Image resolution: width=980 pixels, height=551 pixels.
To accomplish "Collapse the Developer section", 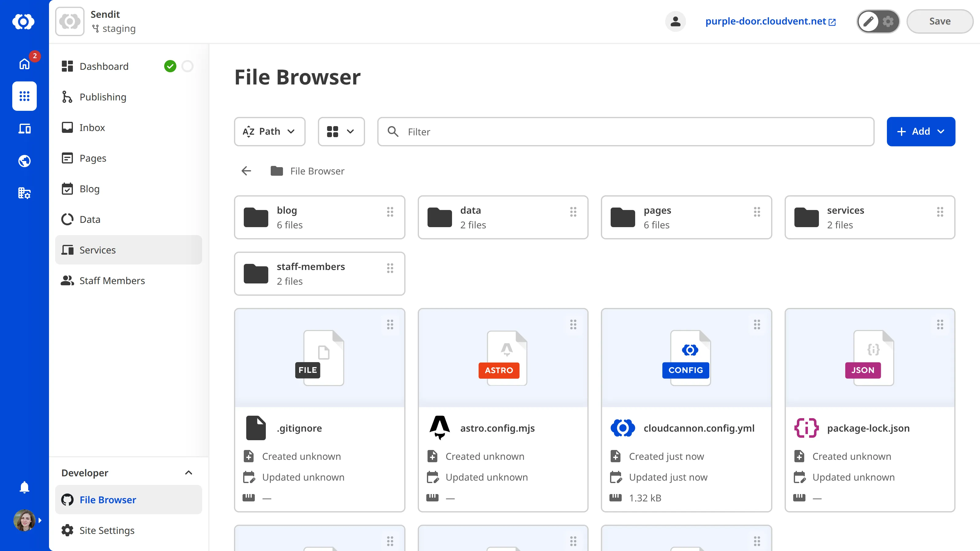I will pos(189,473).
